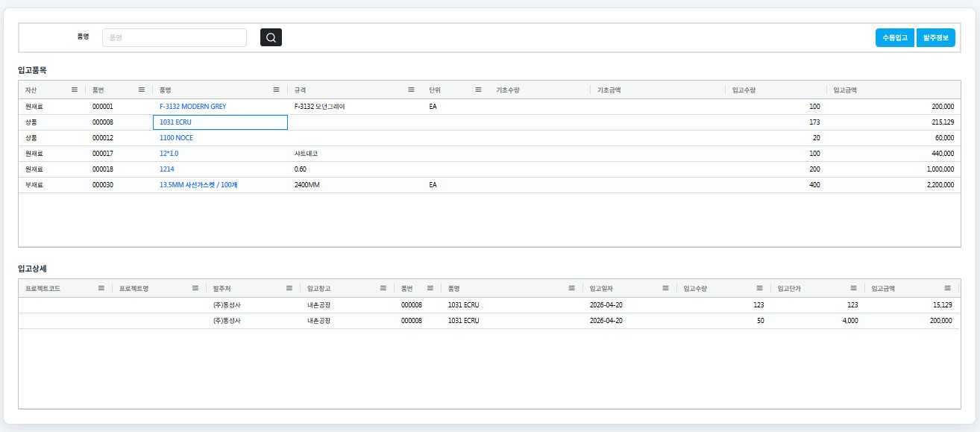Open the 품번 column menu in 입고품목
The width and height of the screenshot is (980, 432).
(142, 90)
